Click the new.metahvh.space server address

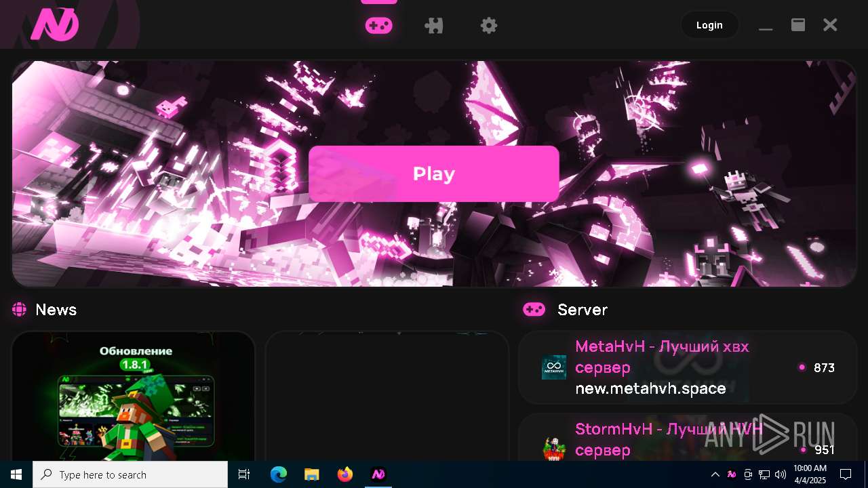tap(650, 388)
